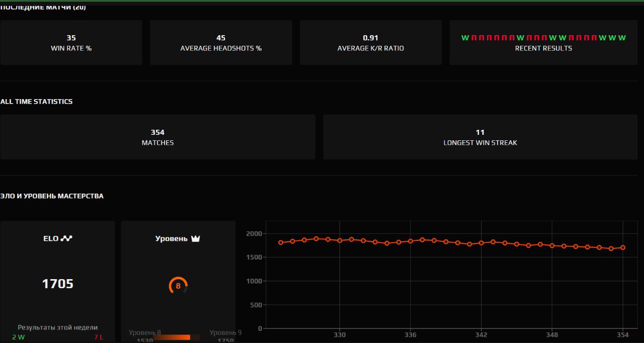The image size is (644, 343).
Task: Click the ЭЛО И УРОВЕНЬ МАСТЕРСТВА heading
Action: (52, 196)
